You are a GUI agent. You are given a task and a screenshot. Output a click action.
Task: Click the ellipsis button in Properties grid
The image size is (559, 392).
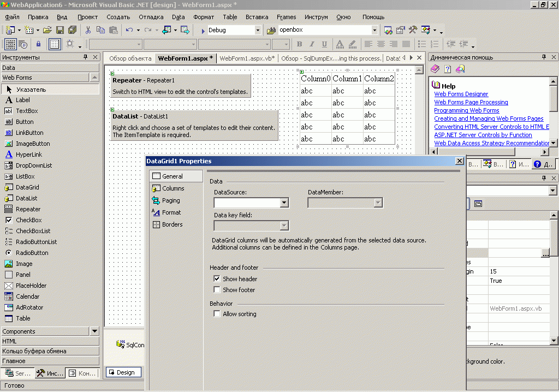tap(545, 253)
